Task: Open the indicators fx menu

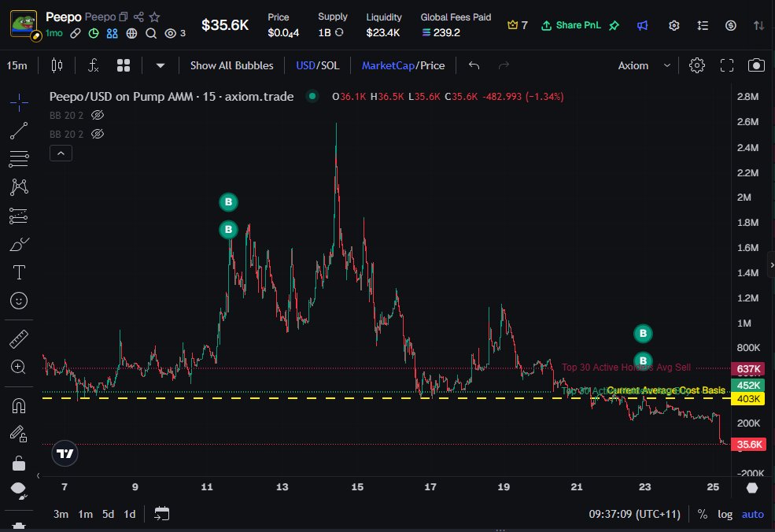Action: tap(93, 65)
